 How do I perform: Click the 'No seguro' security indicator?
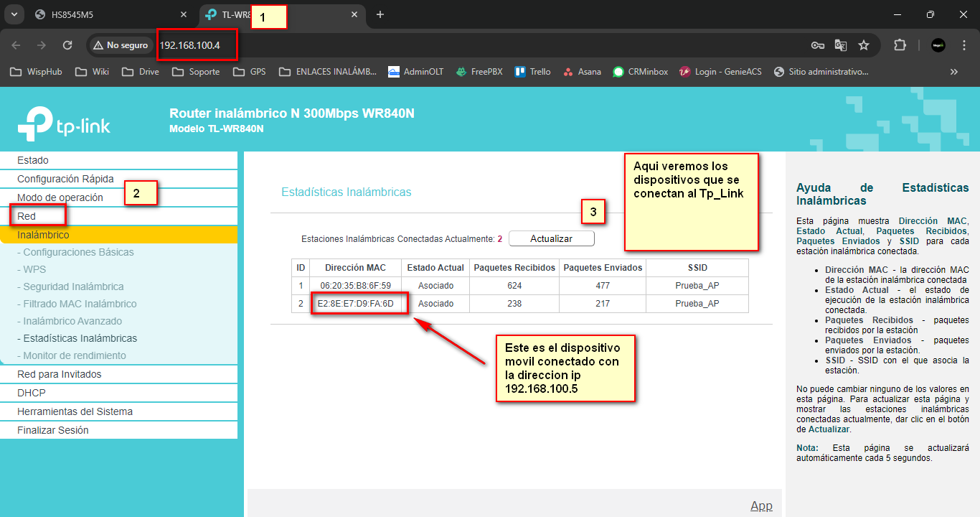[x=121, y=45]
